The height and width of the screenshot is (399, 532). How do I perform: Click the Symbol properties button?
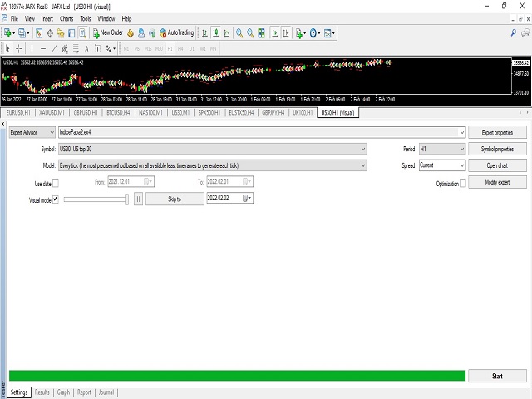click(497, 149)
